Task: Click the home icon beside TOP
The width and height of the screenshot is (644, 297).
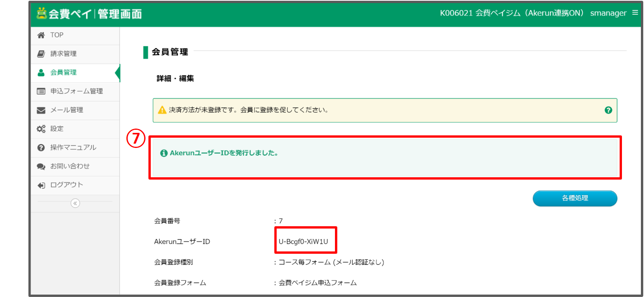Action: point(41,35)
